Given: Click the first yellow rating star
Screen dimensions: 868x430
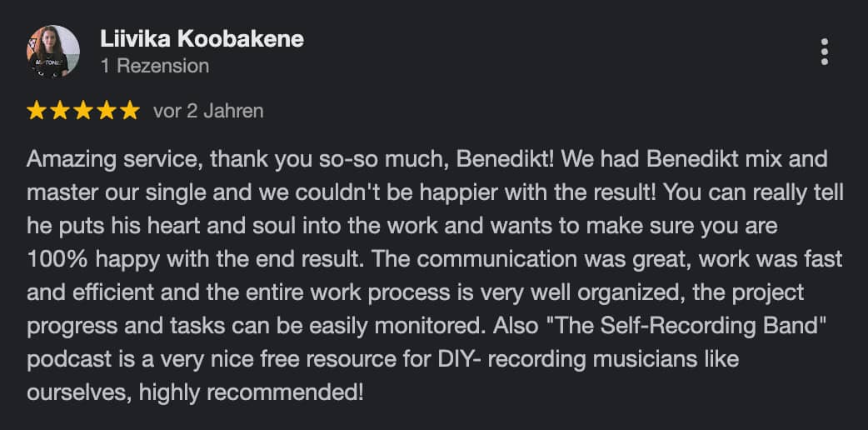Looking at the screenshot, I should 37,111.
